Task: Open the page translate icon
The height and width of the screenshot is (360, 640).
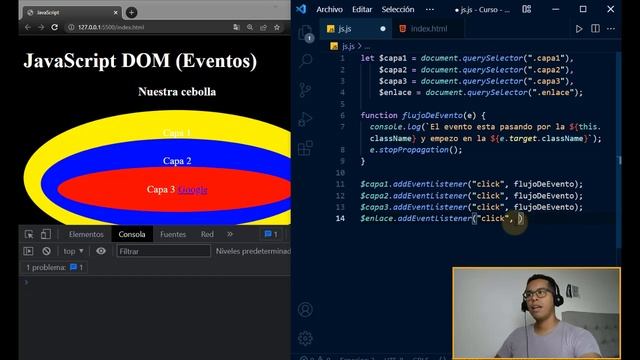Action: [x=236, y=27]
